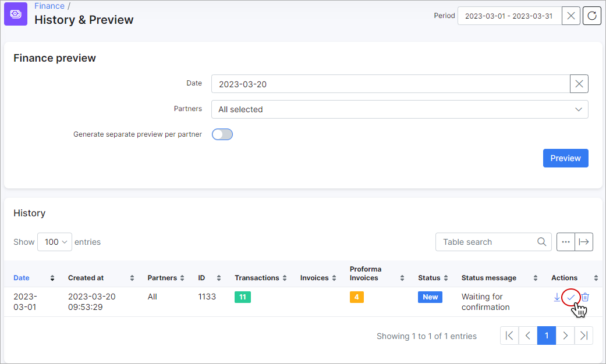This screenshot has width=606, height=364.
Task: Click the Preview button
Action: coord(565,158)
